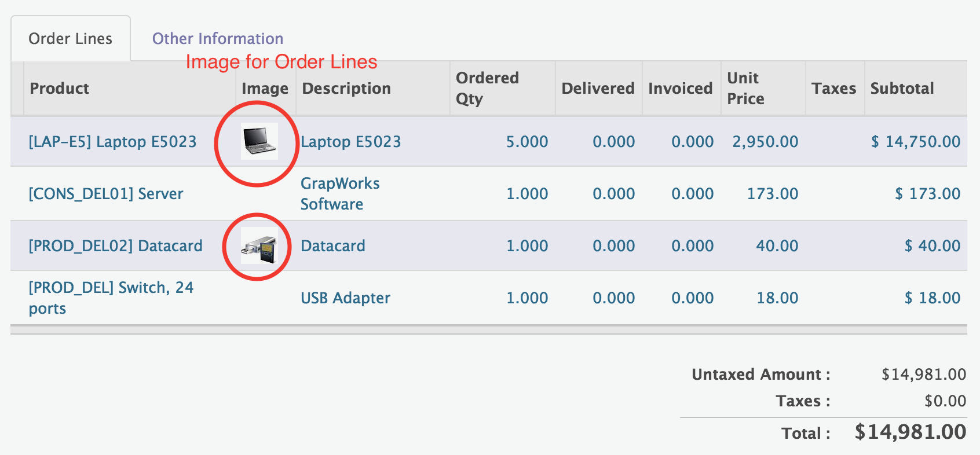Click the Datacard product image thumbnail

[258, 245]
